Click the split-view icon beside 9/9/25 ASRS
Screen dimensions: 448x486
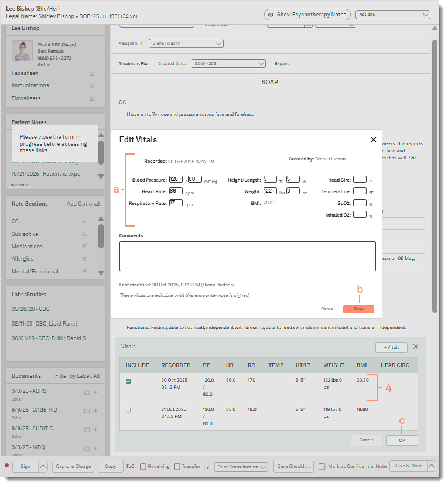pos(87,392)
